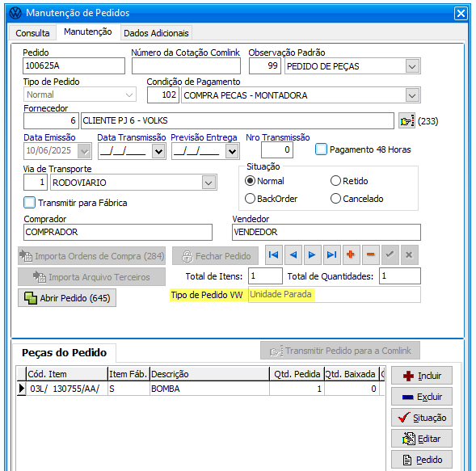Insert a record with the orange plus icon
The height and width of the screenshot is (471, 476).
point(351,255)
